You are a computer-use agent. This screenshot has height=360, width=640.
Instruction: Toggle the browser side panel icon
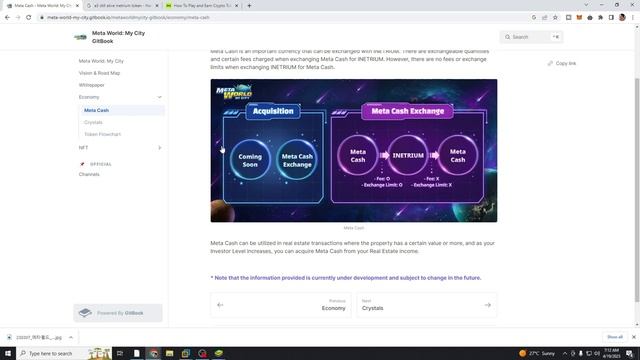611,18
